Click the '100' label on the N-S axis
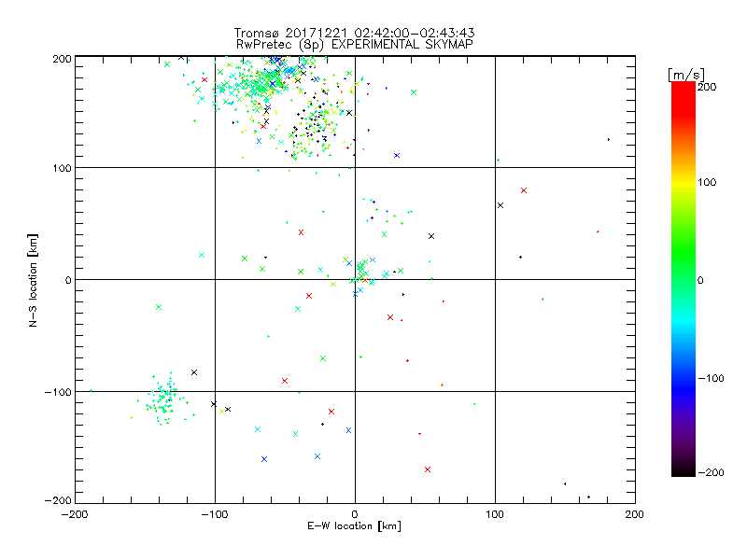Screen dimensions: 747x560 point(62,168)
